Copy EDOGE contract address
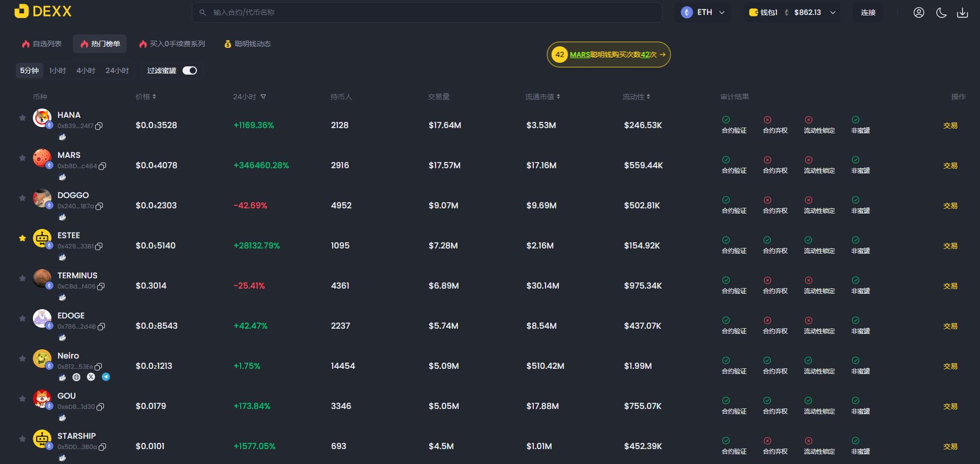This screenshot has width=980, height=464. click(x=101, y=327)
